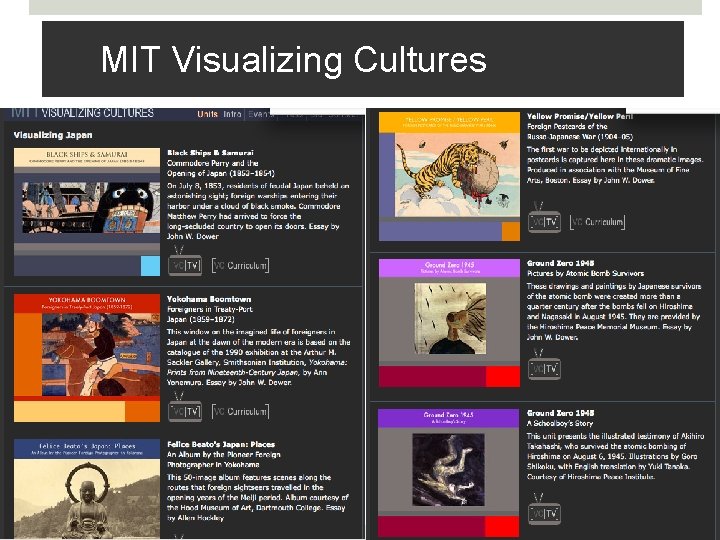The height and width of the screenshot is (540, 720).
Task: Click the MIT Visualizing Cultures slide title
Action: click(x=293, y=60)
